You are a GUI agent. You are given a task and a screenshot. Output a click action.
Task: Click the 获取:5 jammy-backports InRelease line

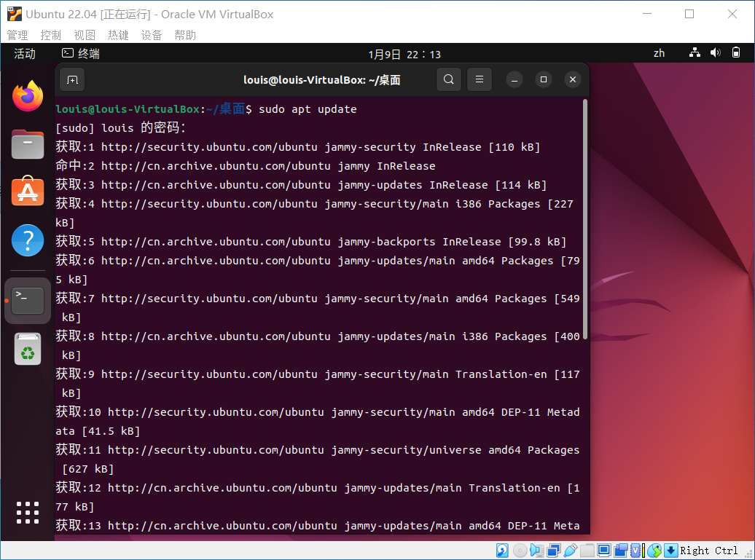click(x=310, y=242)
